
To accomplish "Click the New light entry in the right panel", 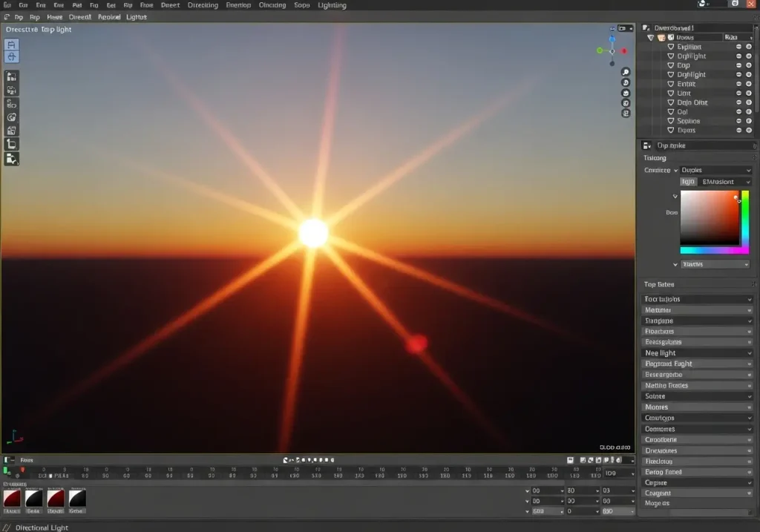I will [x=696, y=352].
